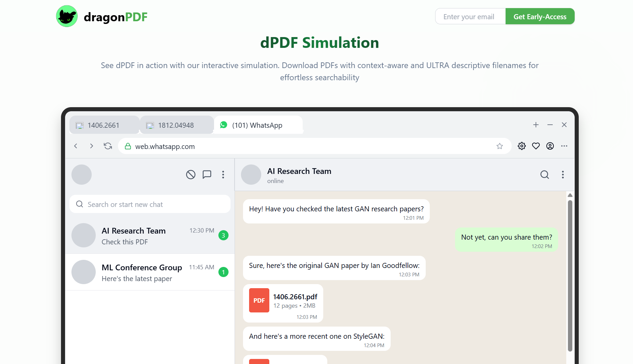Start a new chat with message icon
The image size is (633, 364).
click(207, 175)
